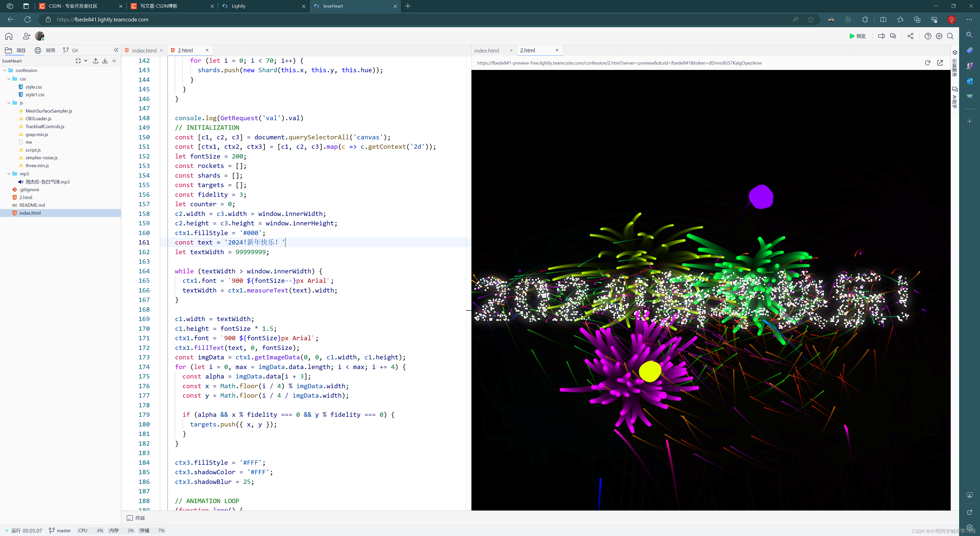Collapse the mp3 folder
The image size is (980, 536).
pyautogui.click(x=9, y=174)
